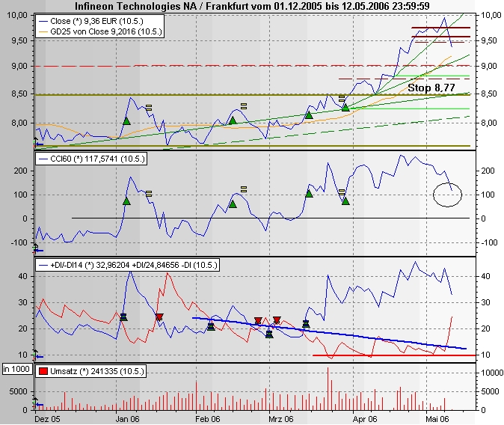Click mid-March green triangle on CCI60 chart
The width and height of the screenshot is (504, 425).
click(309, 194)
